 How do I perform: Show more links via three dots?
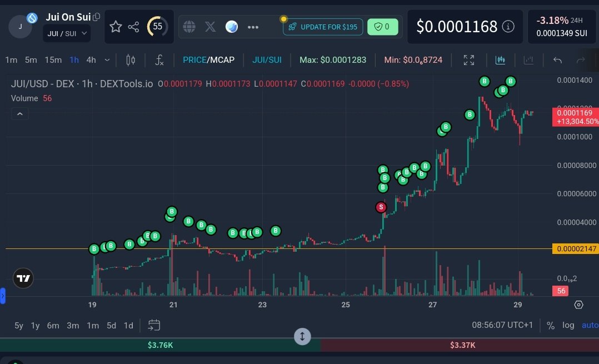(x=253, y=27)
